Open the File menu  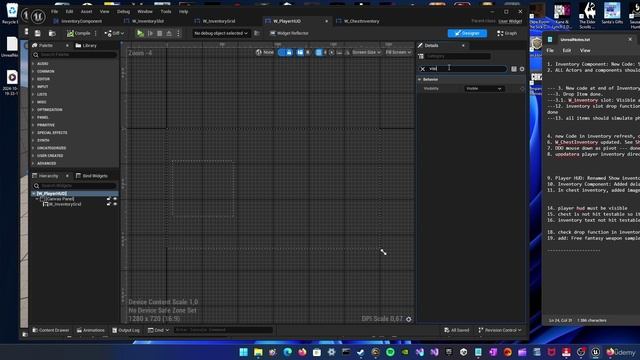55,11
